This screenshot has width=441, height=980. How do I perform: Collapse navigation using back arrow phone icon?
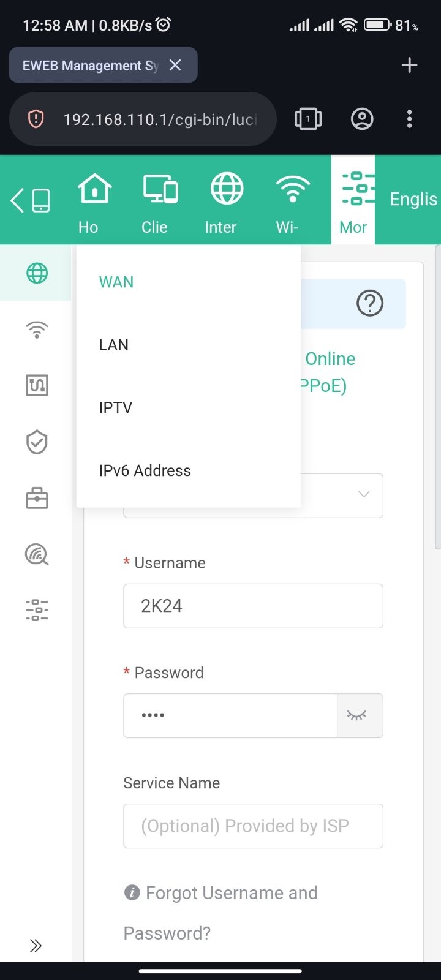[30, 200]
